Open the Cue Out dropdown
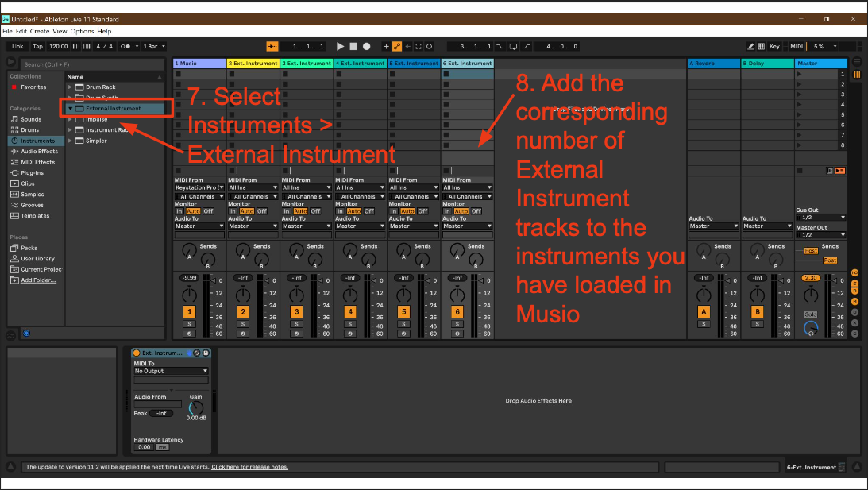 pos(821,218)
